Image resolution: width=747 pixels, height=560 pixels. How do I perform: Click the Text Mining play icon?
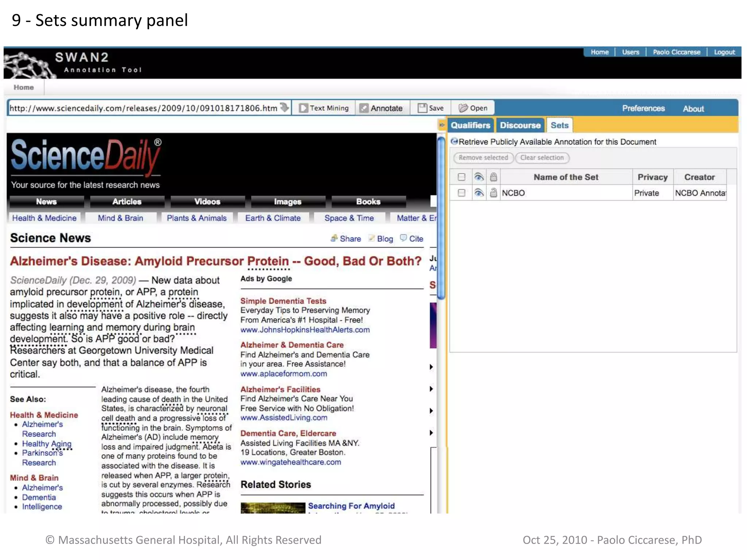pos(303,108)
